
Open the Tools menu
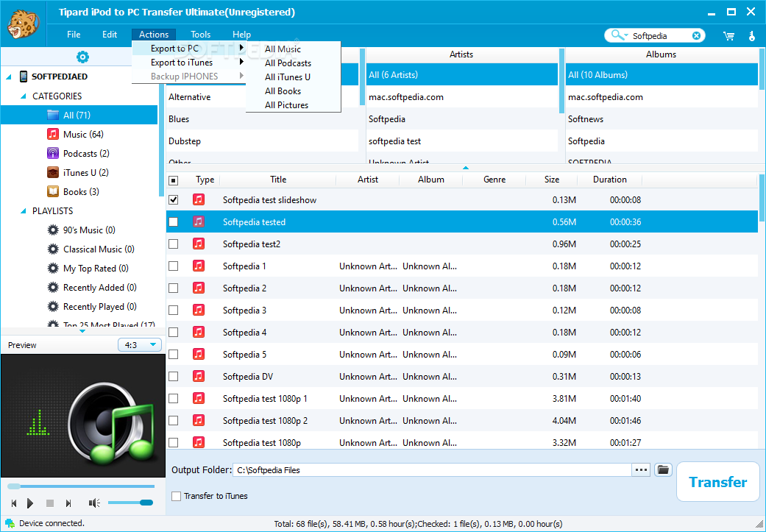tap(200, 34)
